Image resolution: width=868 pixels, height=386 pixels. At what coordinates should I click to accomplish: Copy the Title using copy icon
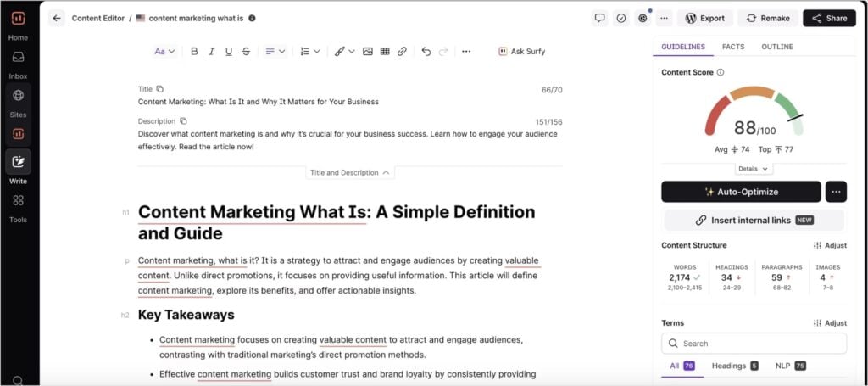pos(160,88)
